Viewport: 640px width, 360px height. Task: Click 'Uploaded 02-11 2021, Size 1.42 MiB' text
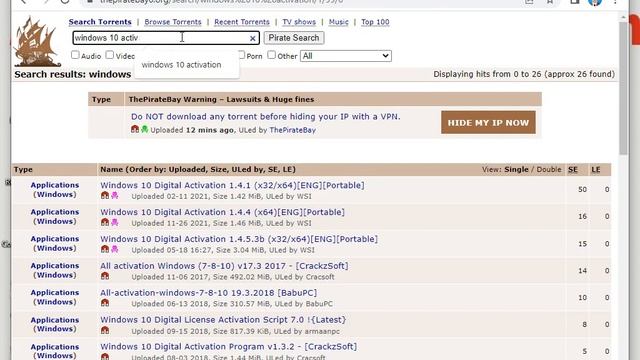[x=196, y=196]
